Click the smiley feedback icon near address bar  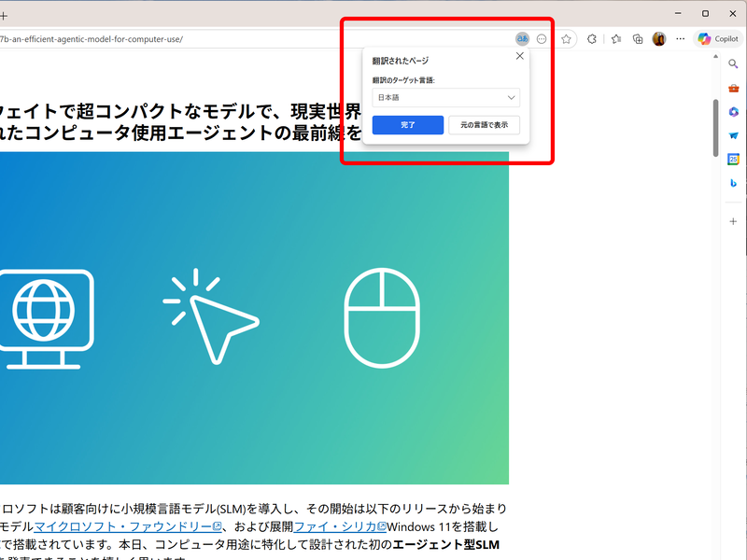(541, 38)
